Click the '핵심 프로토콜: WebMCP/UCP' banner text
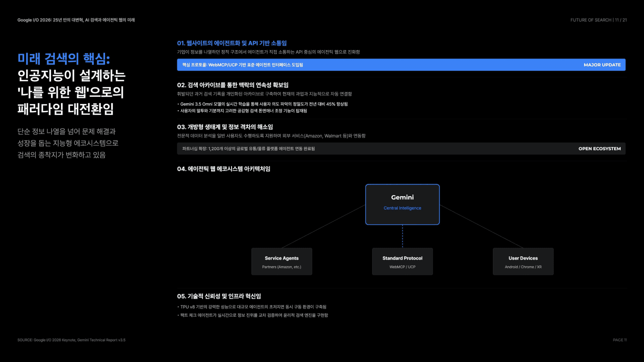 pyautogui.click(x=243, y=65)
